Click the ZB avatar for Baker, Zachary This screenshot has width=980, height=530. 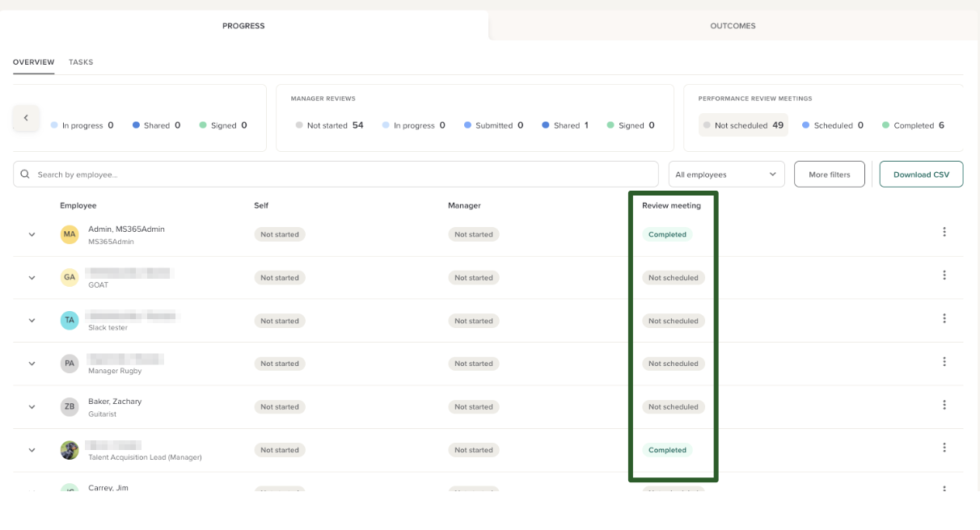(x=70, y=406)
